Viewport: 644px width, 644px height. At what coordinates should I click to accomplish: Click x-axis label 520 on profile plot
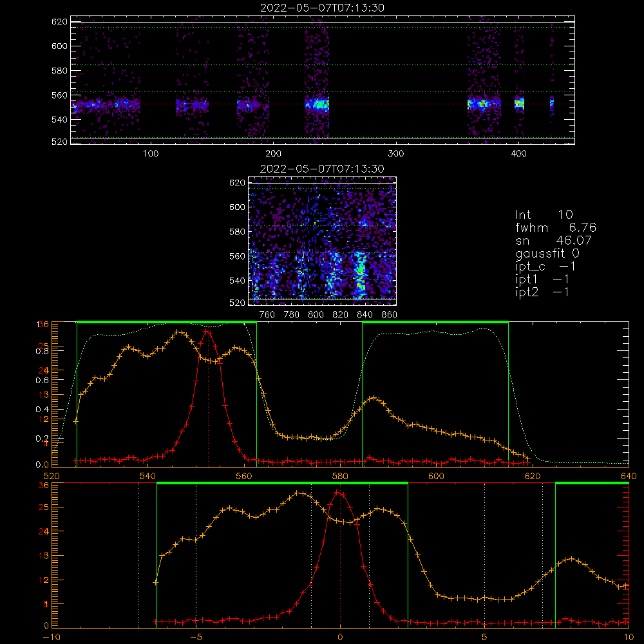click(x=52, y=476)
